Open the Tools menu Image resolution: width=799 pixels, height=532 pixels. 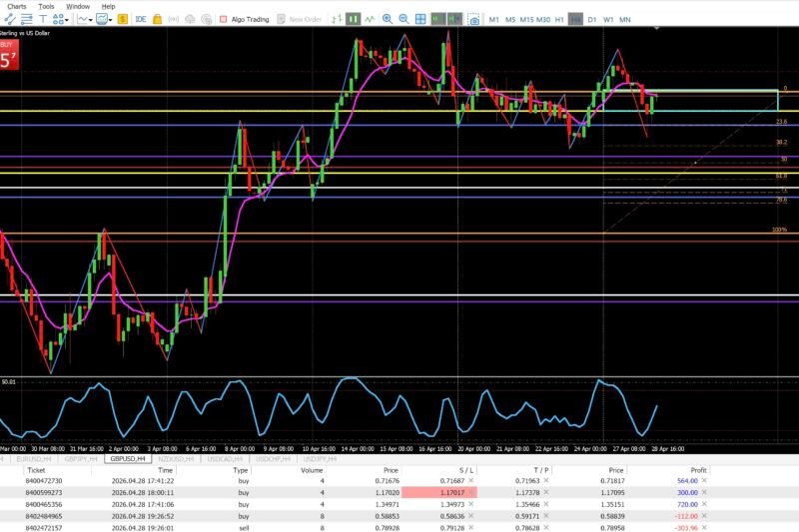pos(46,6)
